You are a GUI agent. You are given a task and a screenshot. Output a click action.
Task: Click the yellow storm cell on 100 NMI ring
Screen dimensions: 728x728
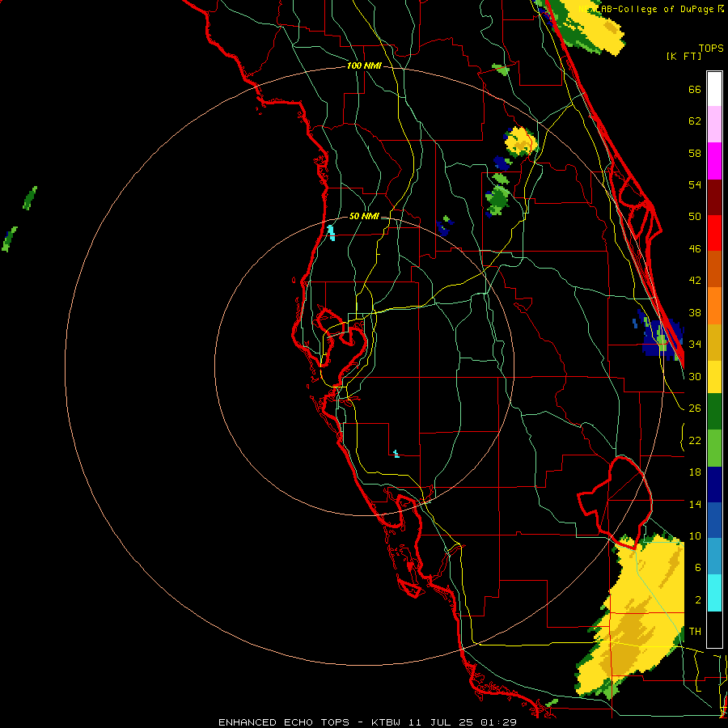click(520, 141)
